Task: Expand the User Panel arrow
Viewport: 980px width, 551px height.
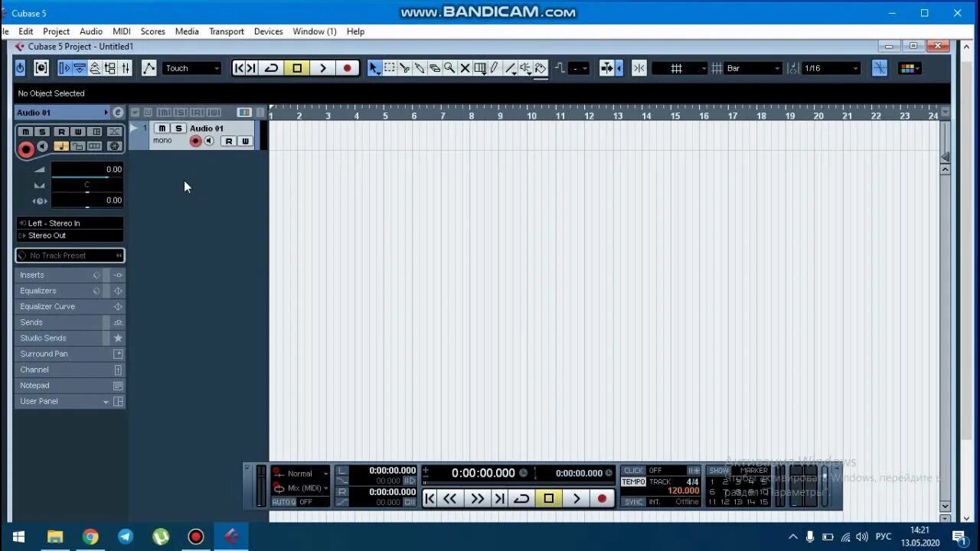Action: tap(106, 402)
